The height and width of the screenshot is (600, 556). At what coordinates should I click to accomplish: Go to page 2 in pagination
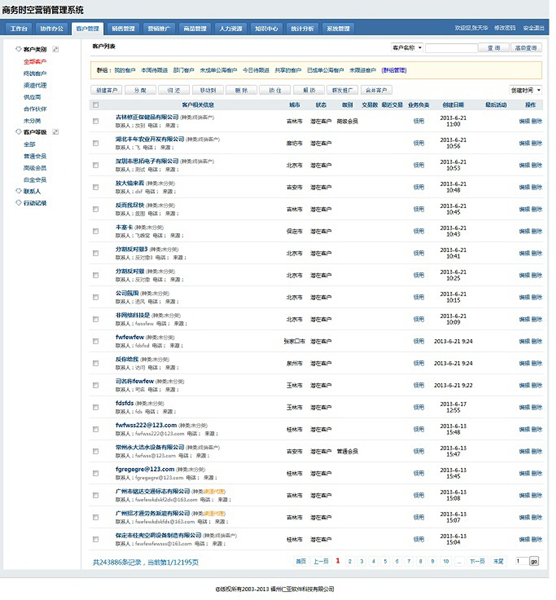[x=349, y=561]
